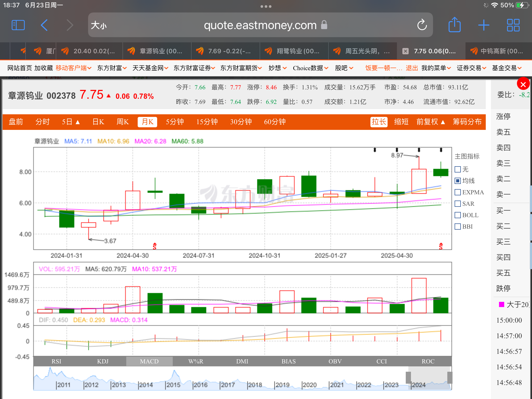Switch to 周五光头阴 browser tab
This screenshot has height=399, width=532.
click(x=363, y=51)
